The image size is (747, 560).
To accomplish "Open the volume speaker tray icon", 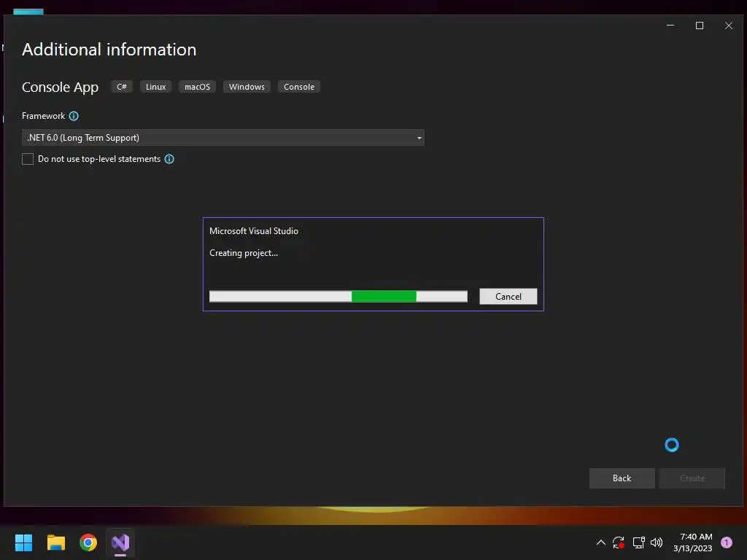I will pyautogui.click(x=657, y=542).
